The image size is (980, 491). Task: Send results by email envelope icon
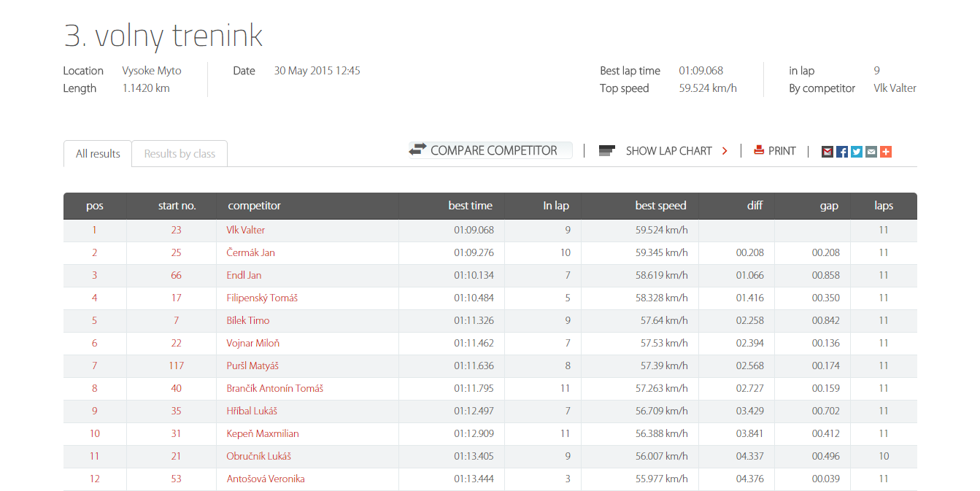point(871,152)
